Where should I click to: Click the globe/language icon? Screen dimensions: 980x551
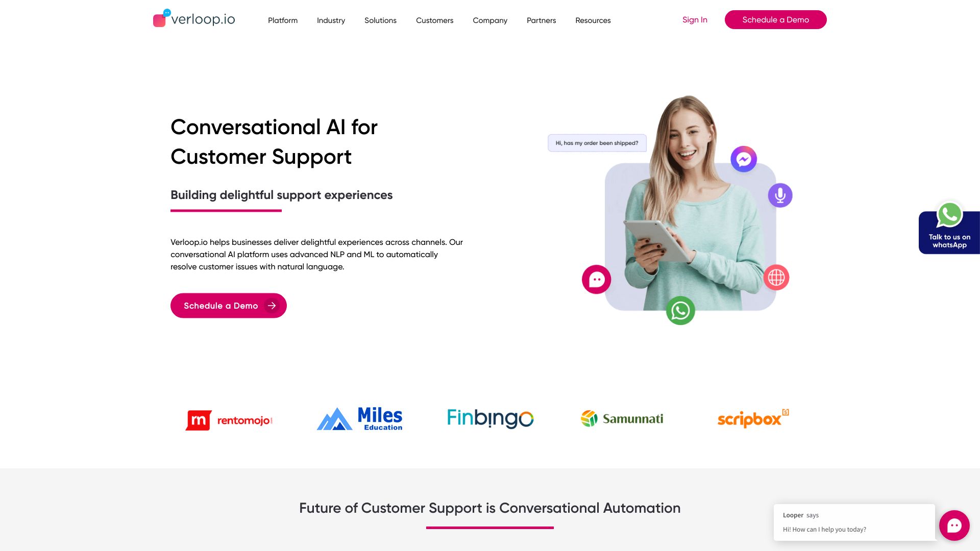click(777, 277)
